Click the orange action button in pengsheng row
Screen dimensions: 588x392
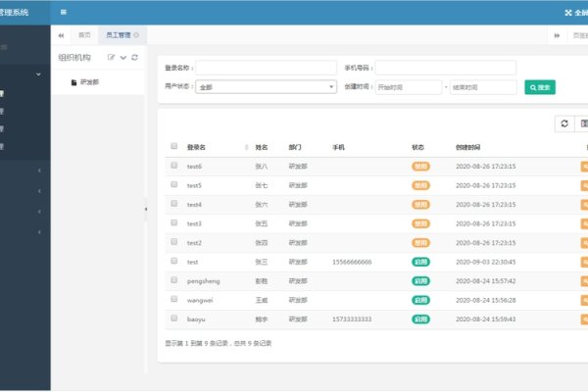click(584, 281)
